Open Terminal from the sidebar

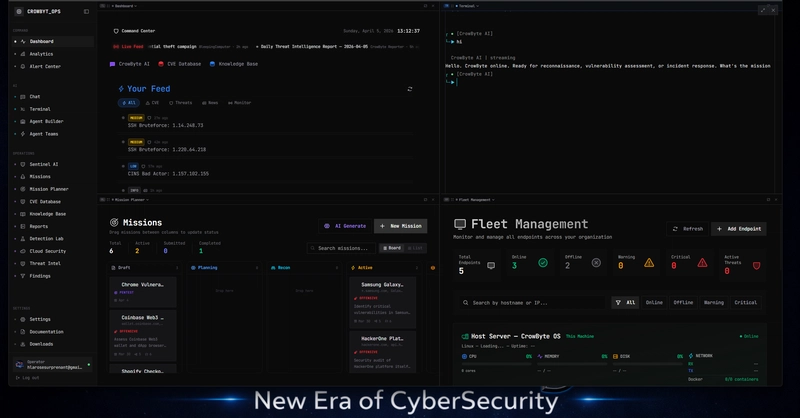click(53, 109)
